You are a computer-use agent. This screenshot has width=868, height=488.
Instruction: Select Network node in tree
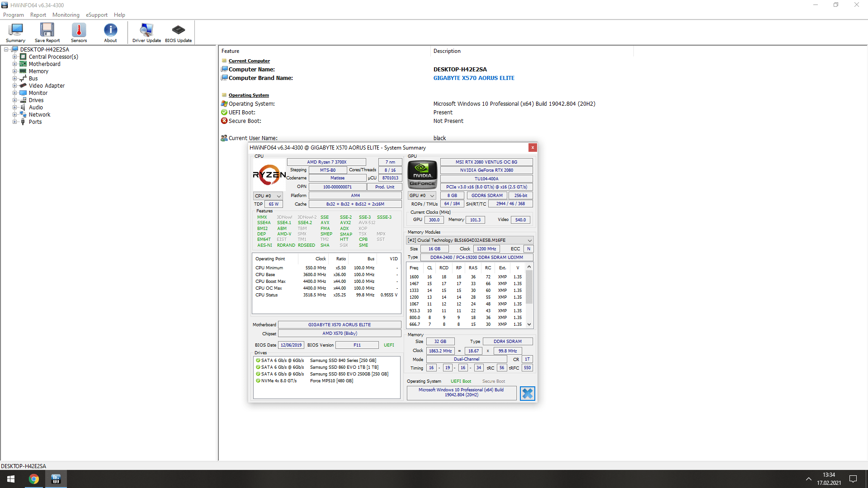(39, 115)
